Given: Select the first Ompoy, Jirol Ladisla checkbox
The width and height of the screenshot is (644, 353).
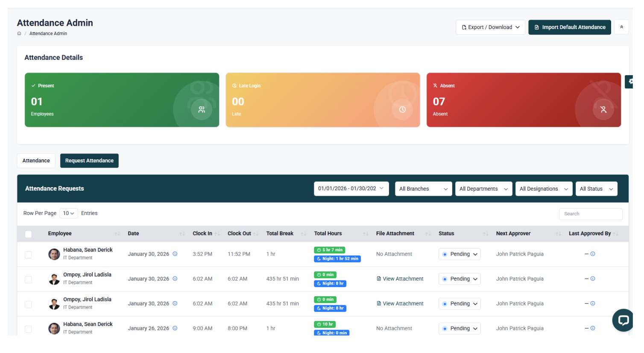Looking at the screenshot, I should point(28,279).
